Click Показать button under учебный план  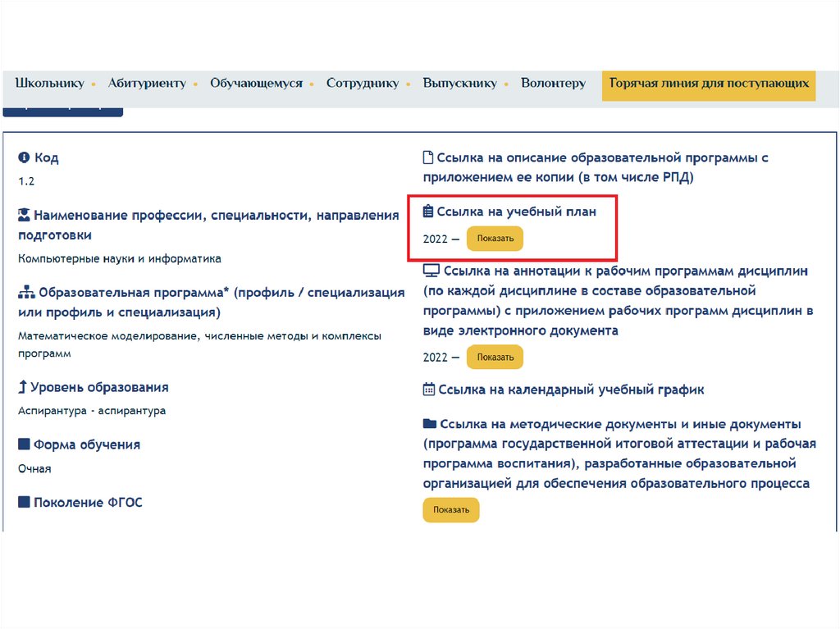[495, 239]
